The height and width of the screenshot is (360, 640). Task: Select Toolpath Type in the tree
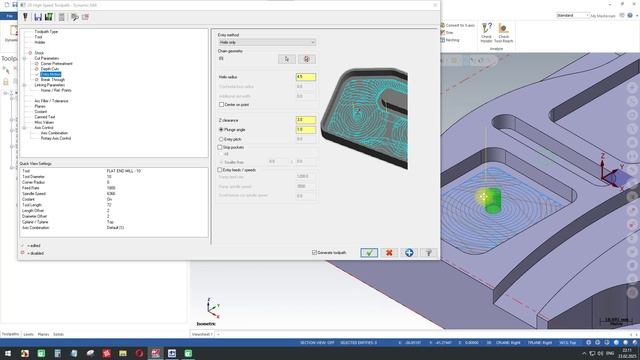point(46,31)
